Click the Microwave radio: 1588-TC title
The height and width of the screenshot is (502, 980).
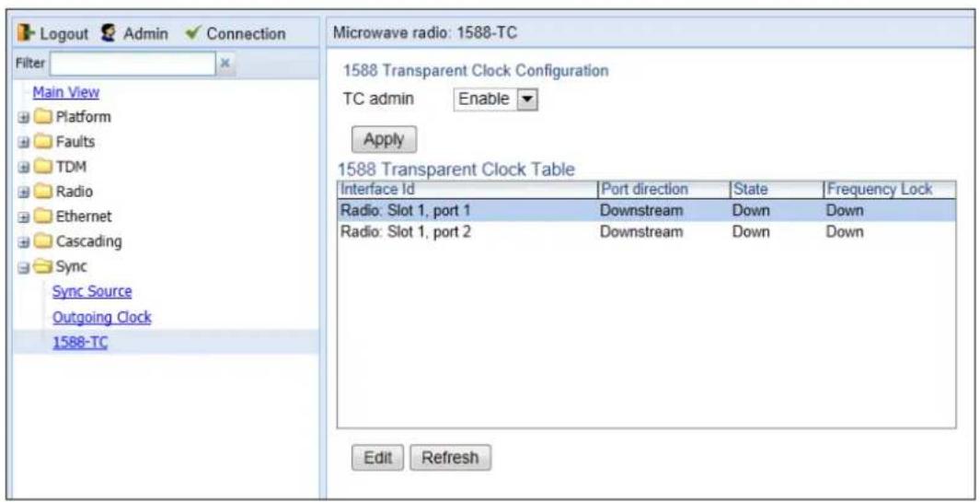pos(425,33)
